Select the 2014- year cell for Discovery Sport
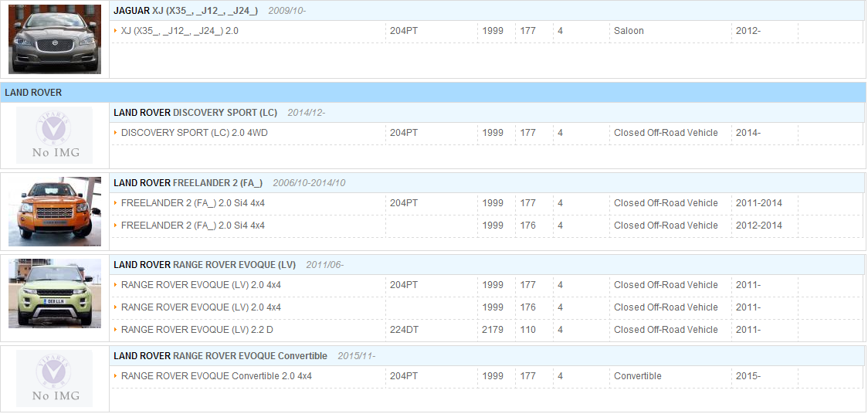 pyautogui.click(x=748, y=133)
